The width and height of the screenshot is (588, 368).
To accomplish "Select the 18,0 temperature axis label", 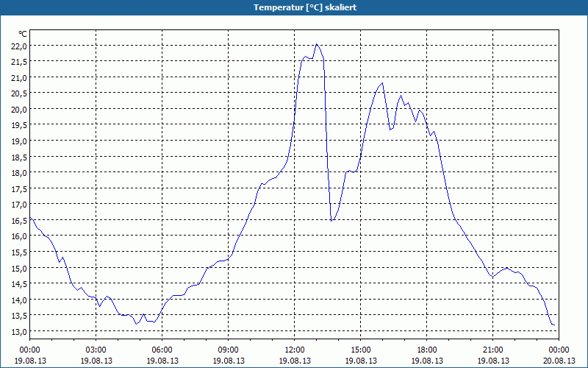I will pos(20,173).
